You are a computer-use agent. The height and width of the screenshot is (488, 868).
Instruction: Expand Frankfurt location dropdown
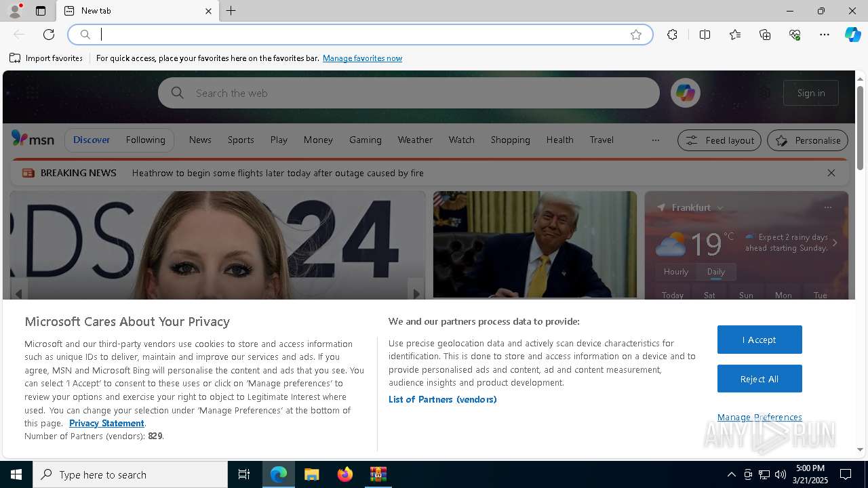(x=719, y=208)
